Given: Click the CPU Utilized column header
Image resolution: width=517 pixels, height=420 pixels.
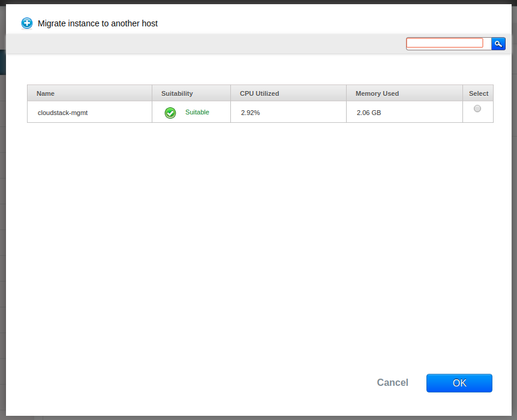Looking at the screenshot, I should click(x=288, y=93).
